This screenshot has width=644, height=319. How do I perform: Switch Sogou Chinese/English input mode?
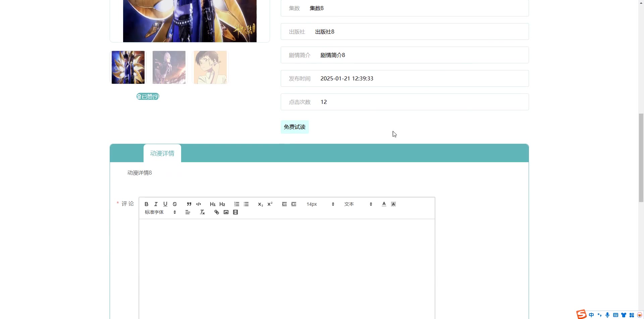click(x=591, y=315)
